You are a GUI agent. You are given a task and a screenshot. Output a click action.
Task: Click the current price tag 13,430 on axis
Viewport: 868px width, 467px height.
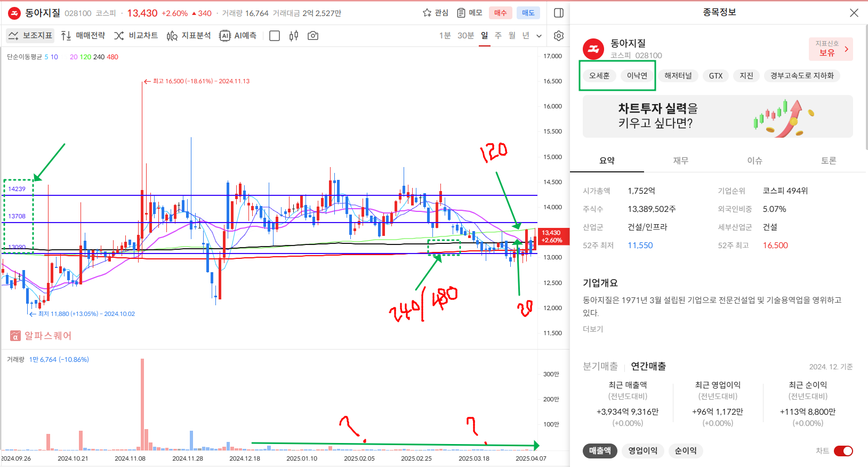(553, 236)
